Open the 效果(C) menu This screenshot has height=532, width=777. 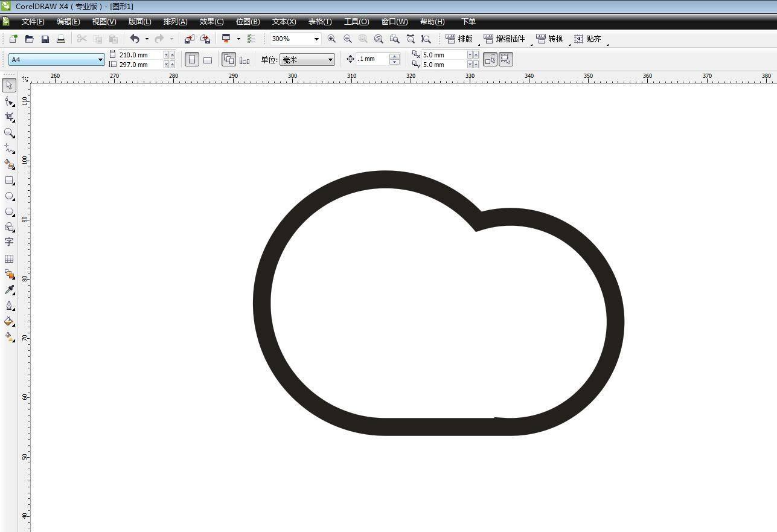(x=211, y=22)
